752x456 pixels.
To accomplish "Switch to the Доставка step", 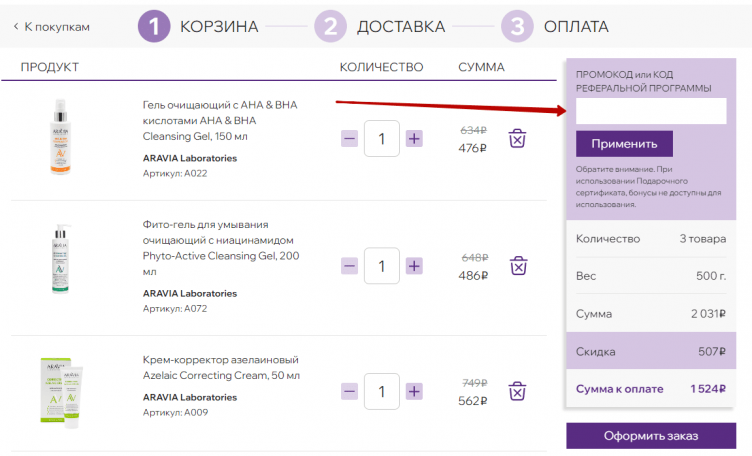I will 380,26.
